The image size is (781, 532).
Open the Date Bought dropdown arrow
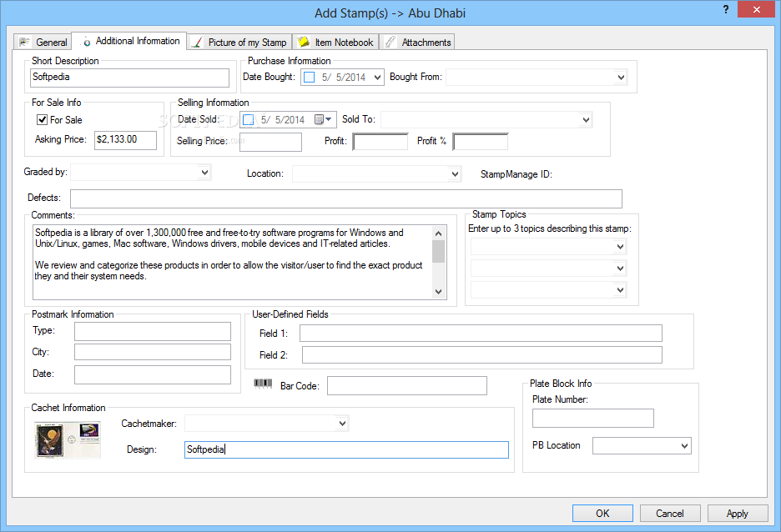pyautogui.click(x=377, y=78)
